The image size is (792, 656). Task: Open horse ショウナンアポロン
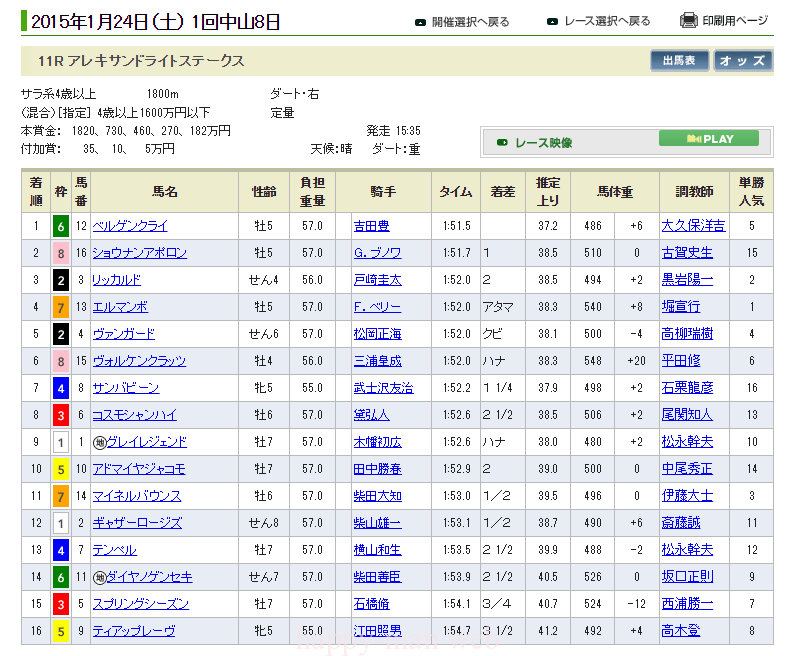(139, 253)
